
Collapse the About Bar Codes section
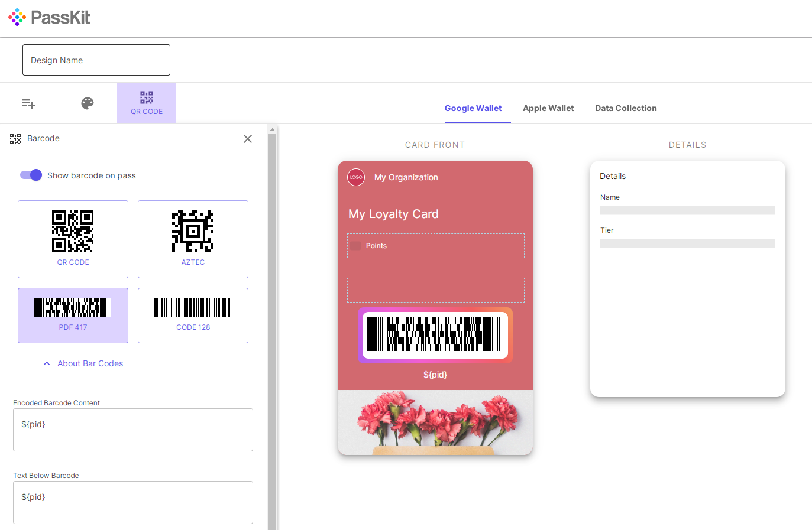tap(83, 363)
